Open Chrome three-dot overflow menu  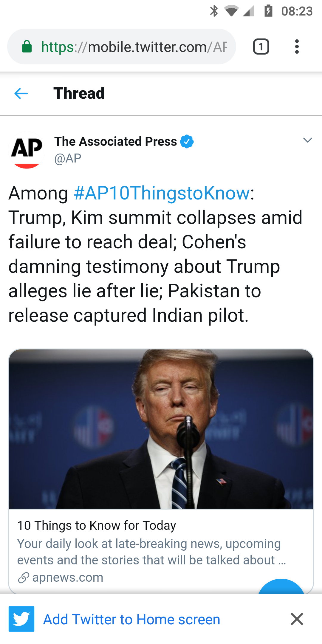(297, 47)
